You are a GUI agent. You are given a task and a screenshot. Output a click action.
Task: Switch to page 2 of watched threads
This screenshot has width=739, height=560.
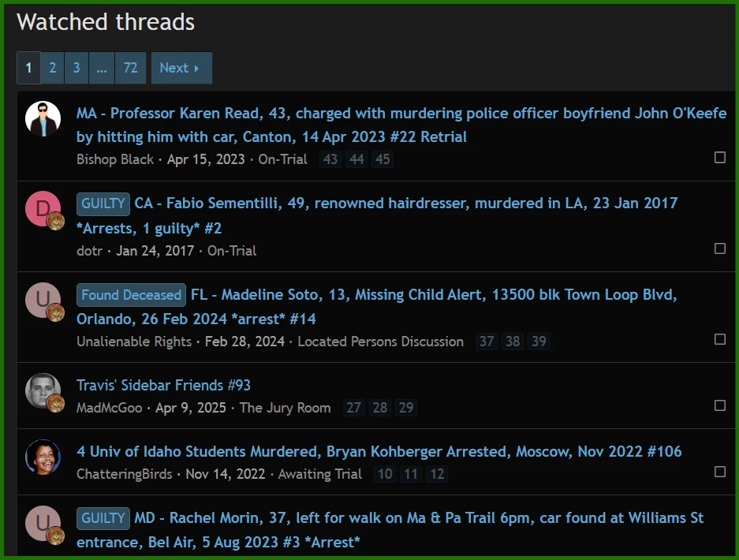52,68
